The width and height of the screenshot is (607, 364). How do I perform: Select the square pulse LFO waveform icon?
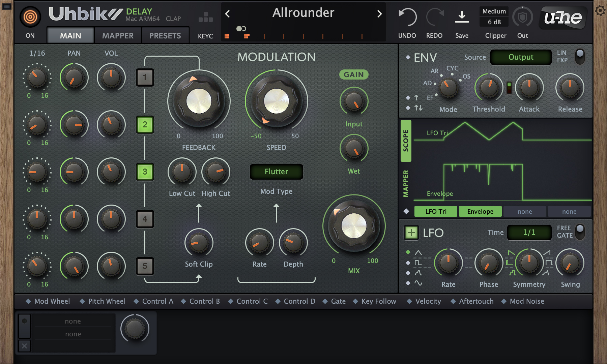tap(418, 262)
